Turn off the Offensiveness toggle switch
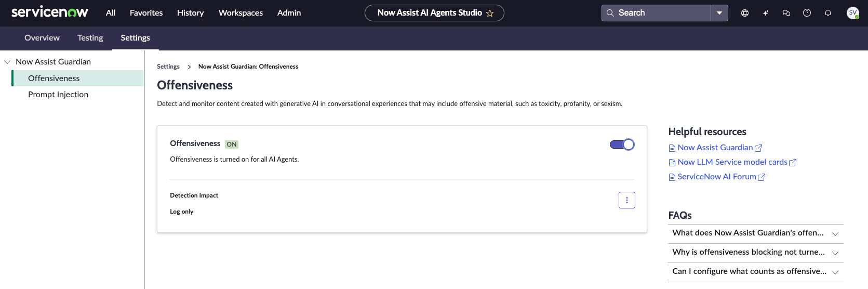Screen dimensions: 868x289 coord(622,144)
